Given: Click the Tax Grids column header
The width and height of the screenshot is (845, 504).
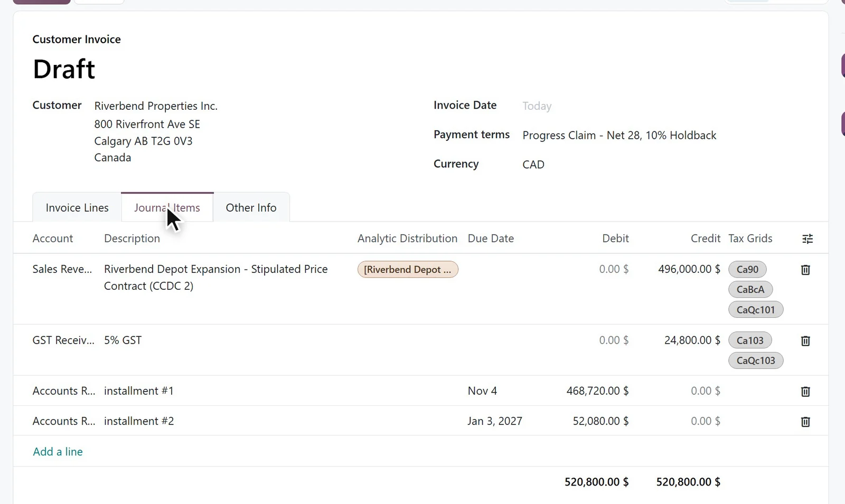Looking at the screenshot, I should tap(750, 239).
